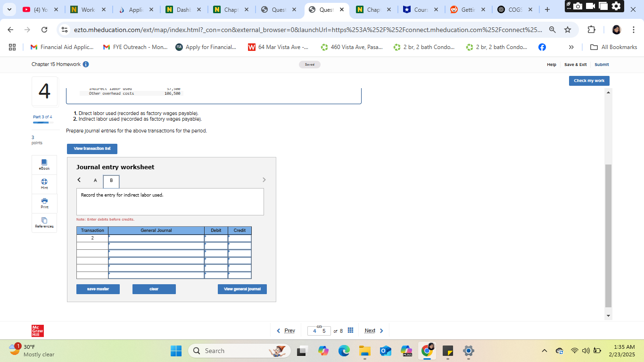This screenshot has width=644, height=362.
Task: Click the browser address bar URL
Action: [x=308, y=30]
